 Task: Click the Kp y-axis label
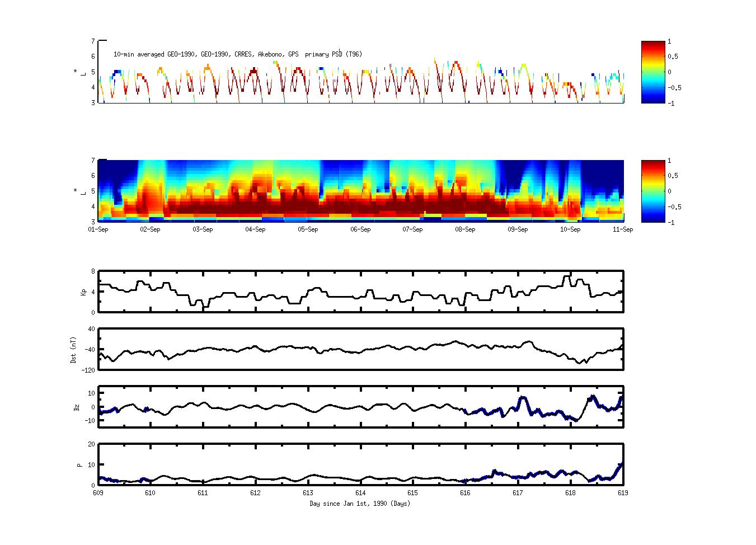(76, 292)
